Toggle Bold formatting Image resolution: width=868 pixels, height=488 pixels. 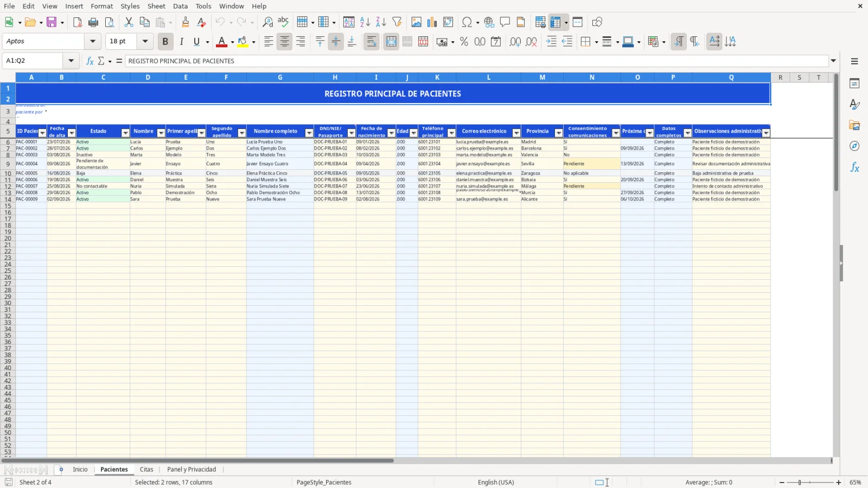coord(165,42)
